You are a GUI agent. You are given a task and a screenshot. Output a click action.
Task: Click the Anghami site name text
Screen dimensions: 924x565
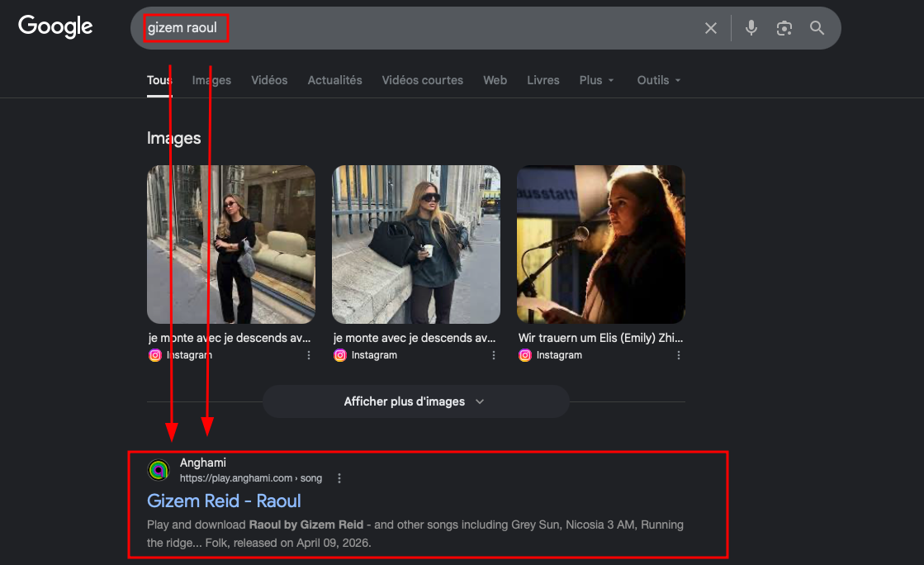(202, 463)
